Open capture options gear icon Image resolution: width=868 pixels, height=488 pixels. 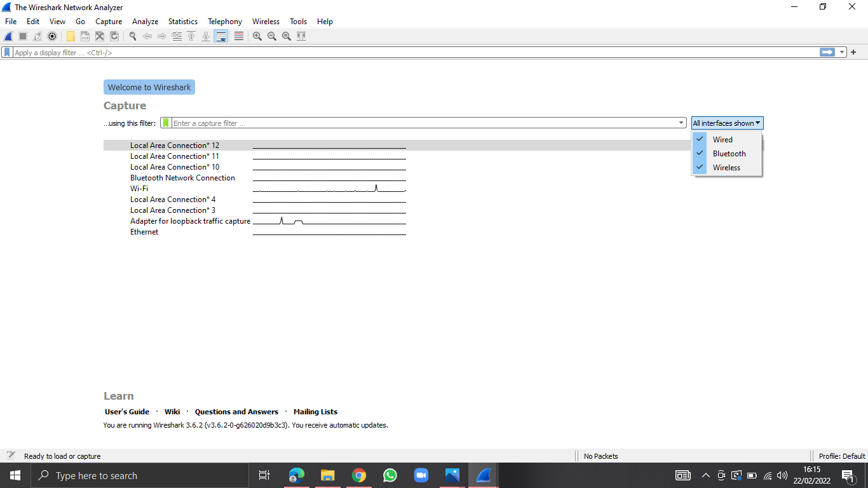tap(52, 36)
